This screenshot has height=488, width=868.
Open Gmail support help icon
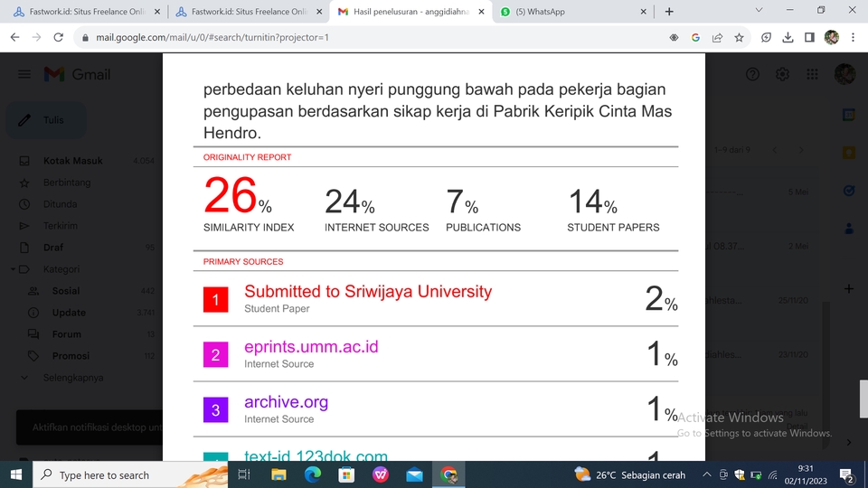pyautogui.click(x=752, y=74)
